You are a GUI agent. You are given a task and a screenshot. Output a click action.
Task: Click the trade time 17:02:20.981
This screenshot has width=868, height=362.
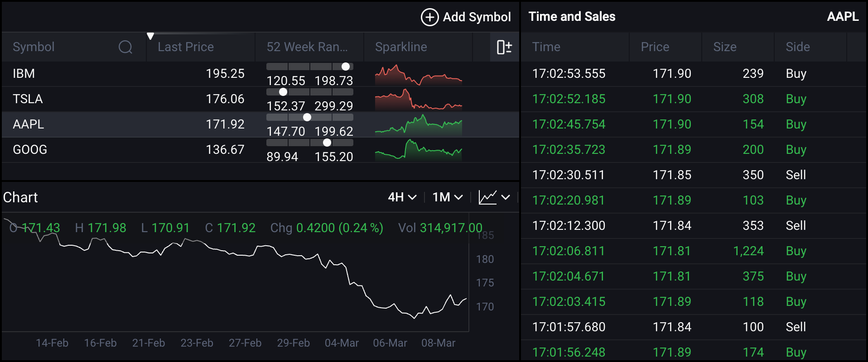(569, 200)
